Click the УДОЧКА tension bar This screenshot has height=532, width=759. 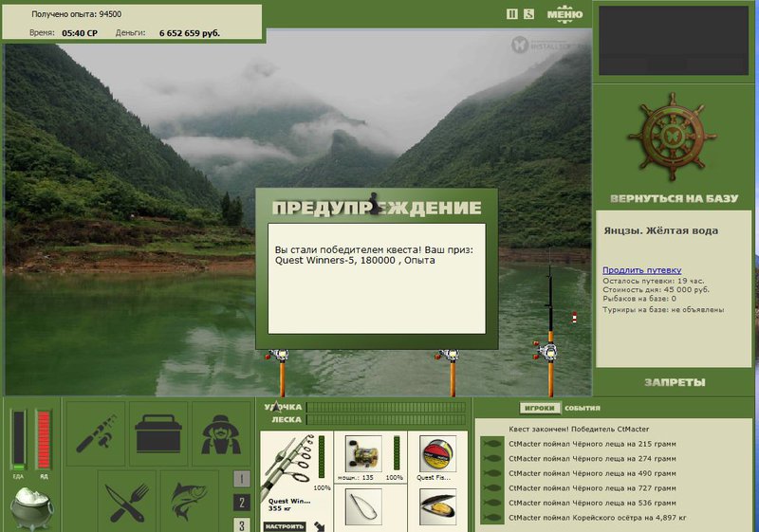click(386, 407)
